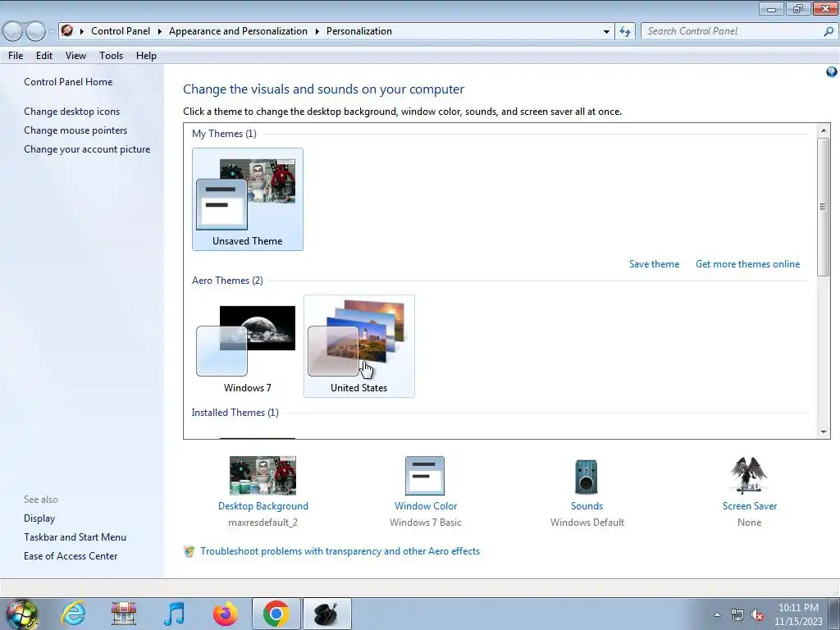This screenshot has width=840, height=630.
Task: Click Control Panel in address breadcrumb
Action: pos(121,31)
